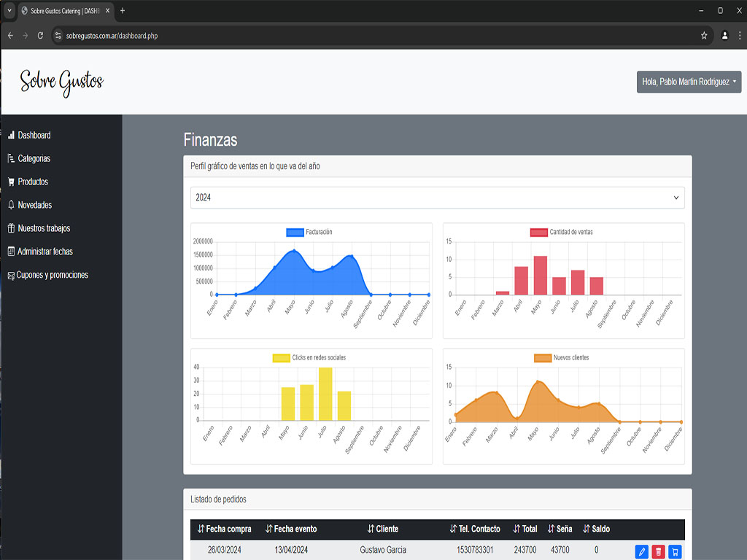
Task: Open the Productos sidebar section
Action: 33,182
